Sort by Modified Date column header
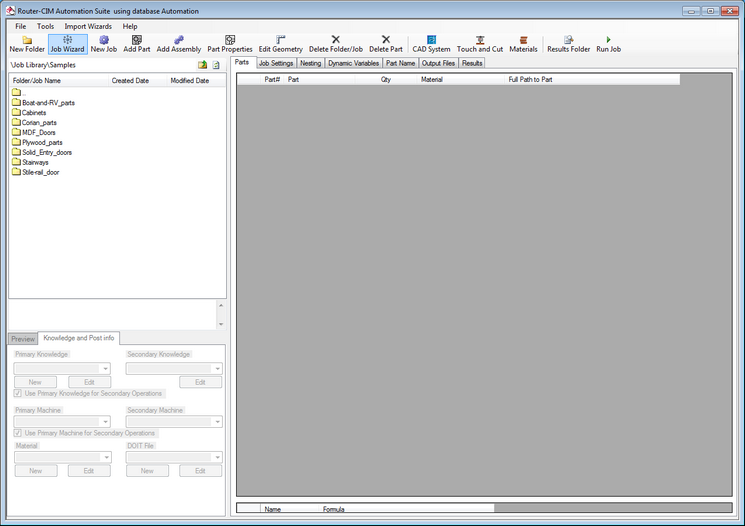 point(197,81)
